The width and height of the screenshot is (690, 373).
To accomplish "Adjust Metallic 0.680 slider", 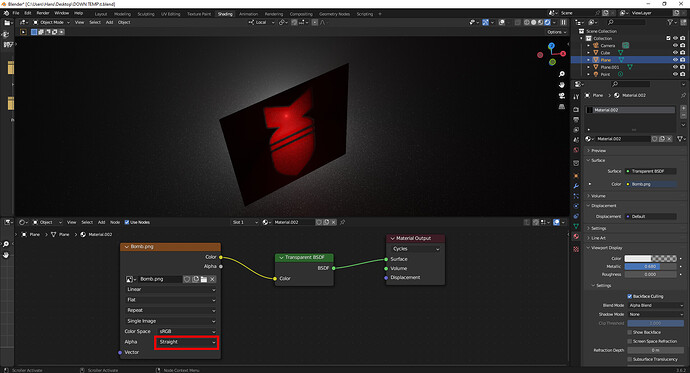I will (650, 267).
